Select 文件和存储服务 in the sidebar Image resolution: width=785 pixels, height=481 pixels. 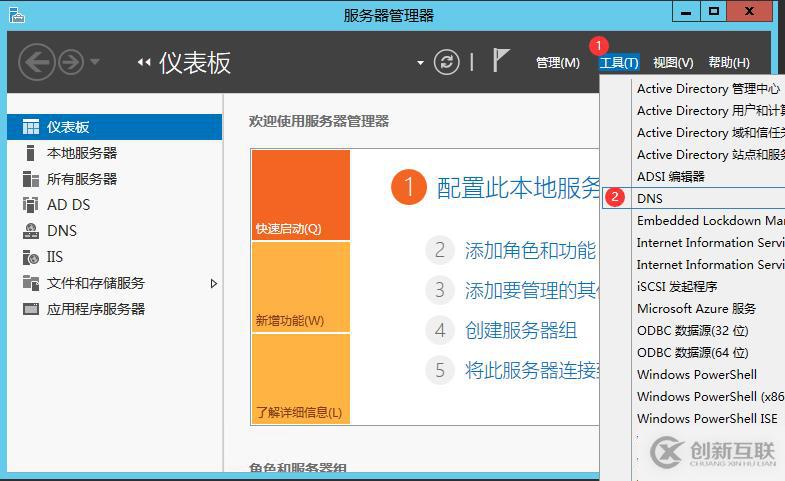[x=115, y=283]
